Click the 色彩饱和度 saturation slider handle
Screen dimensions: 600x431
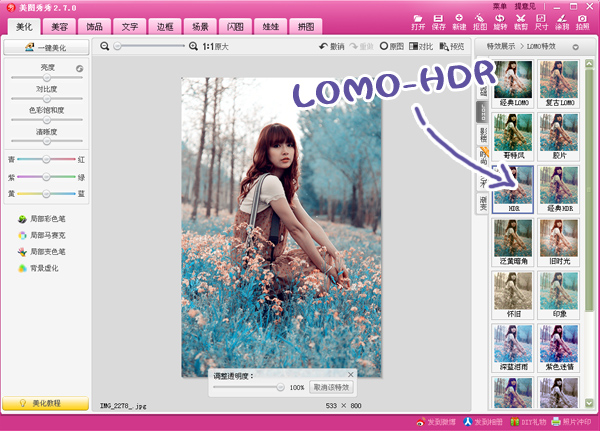click(47, 120)
